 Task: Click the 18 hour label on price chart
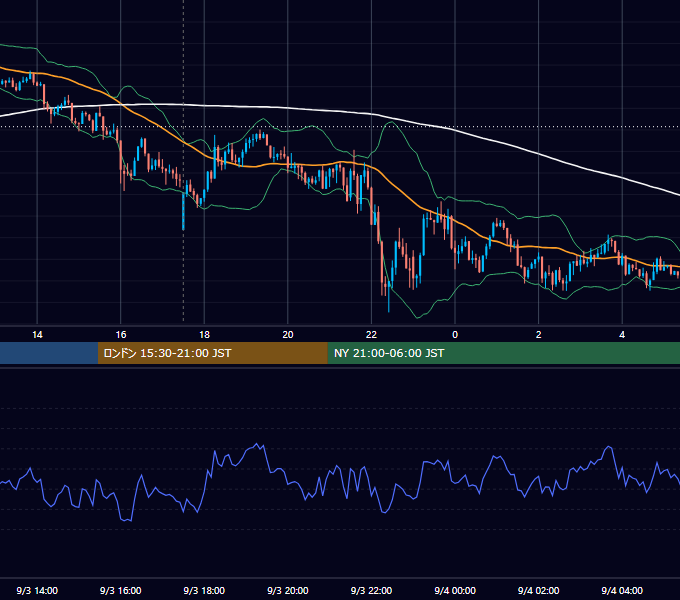(204, 335)
